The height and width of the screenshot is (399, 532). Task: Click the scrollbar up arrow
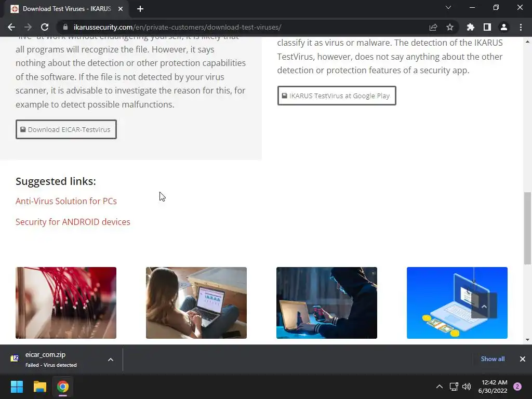[x=527, y=42]
